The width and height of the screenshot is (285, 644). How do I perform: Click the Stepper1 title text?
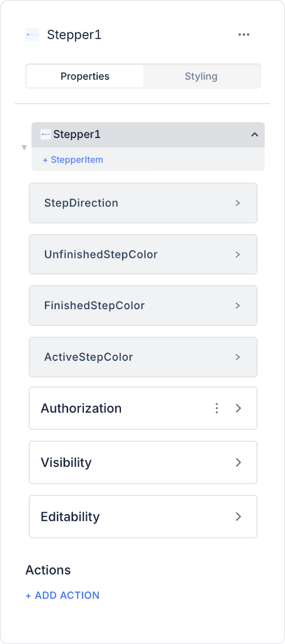74,35
